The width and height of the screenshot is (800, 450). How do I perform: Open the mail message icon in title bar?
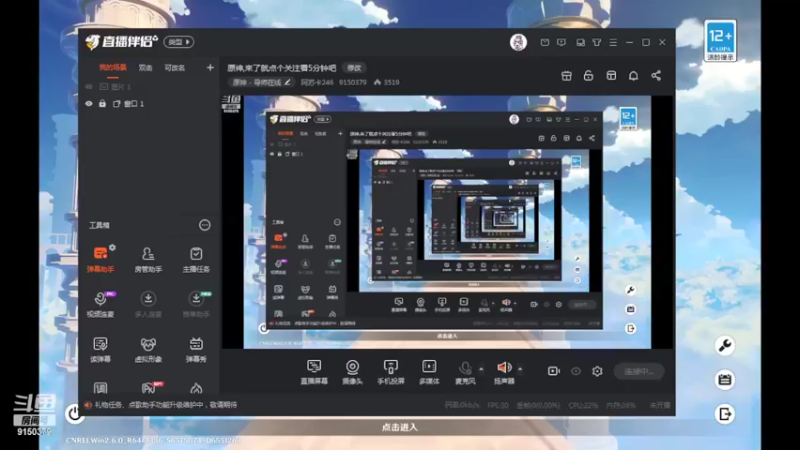tap(545, 42)
